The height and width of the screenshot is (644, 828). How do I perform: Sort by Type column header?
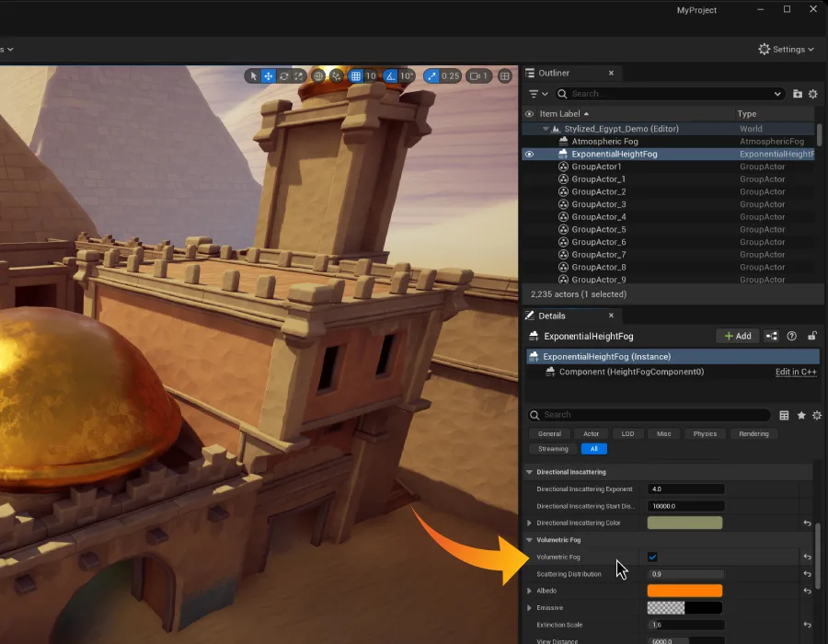[747, 113]
